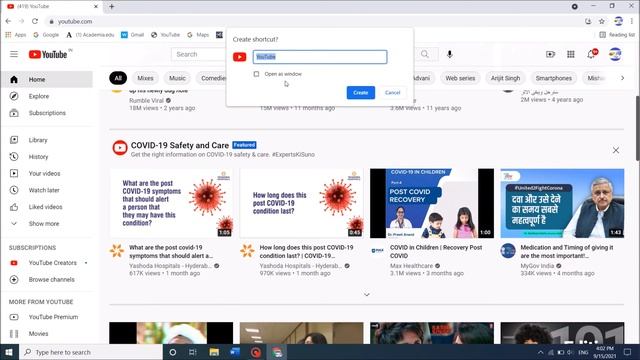Open Your videos in the sidebar
The image size is (640, 360).
pos(47,173)
